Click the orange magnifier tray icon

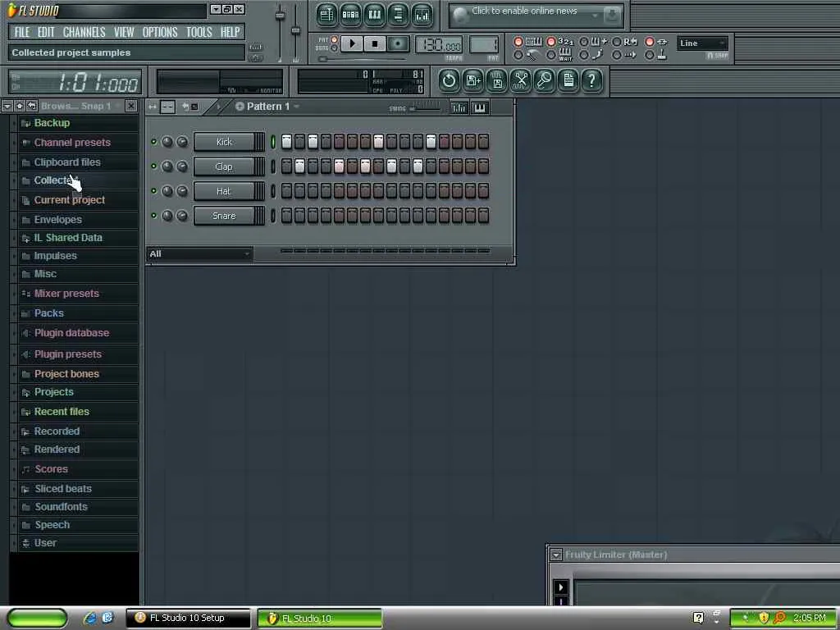(779, 618)
